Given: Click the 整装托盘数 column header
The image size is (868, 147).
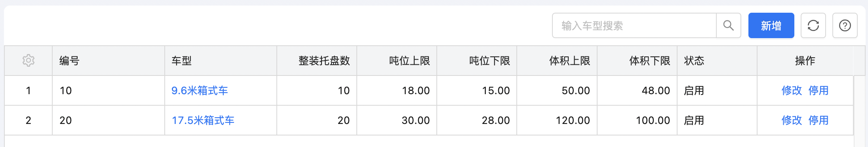Looking at the screenshot, I should tap(324, 61).
